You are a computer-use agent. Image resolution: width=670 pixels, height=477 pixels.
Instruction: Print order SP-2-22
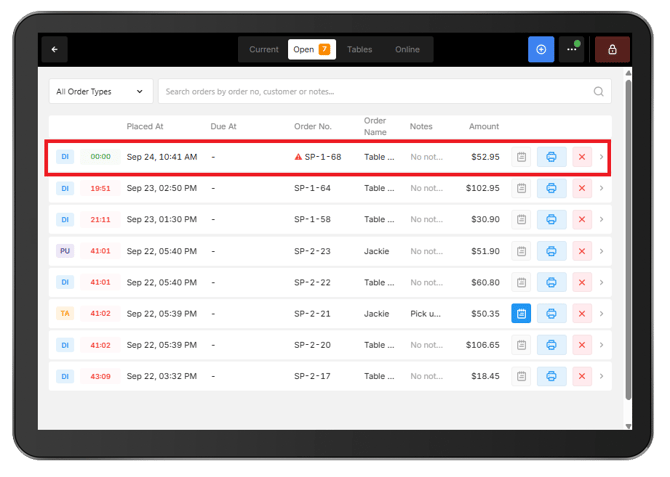(552, 282)
